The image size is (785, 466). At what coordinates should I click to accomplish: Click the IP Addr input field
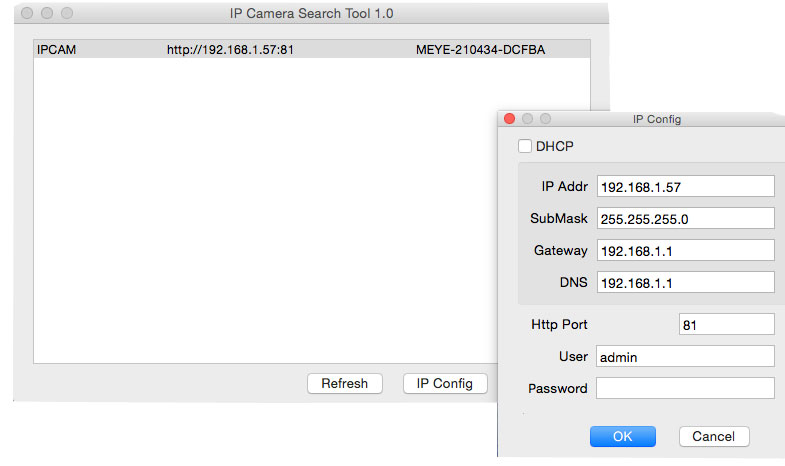(685, 186)
